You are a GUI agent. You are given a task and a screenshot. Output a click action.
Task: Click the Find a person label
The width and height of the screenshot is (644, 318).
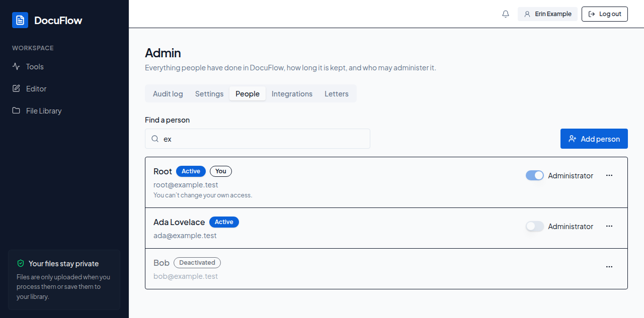pyautogui.click(x=167, y=120)
